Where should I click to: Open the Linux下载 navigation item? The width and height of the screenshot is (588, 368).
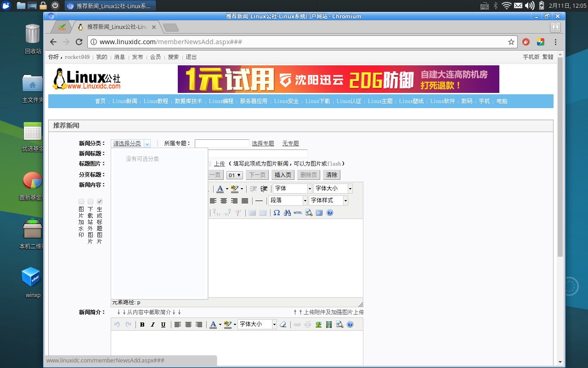click(x=317, y=101)
